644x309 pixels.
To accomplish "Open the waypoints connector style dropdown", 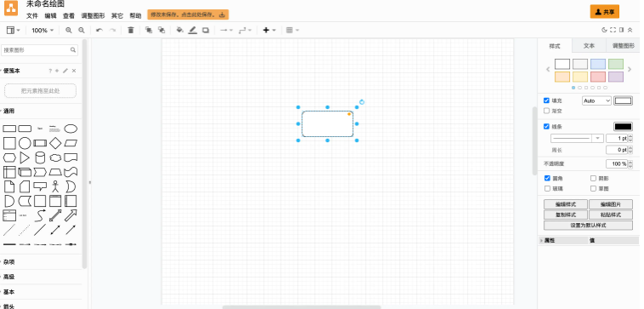I will [245, 30].
